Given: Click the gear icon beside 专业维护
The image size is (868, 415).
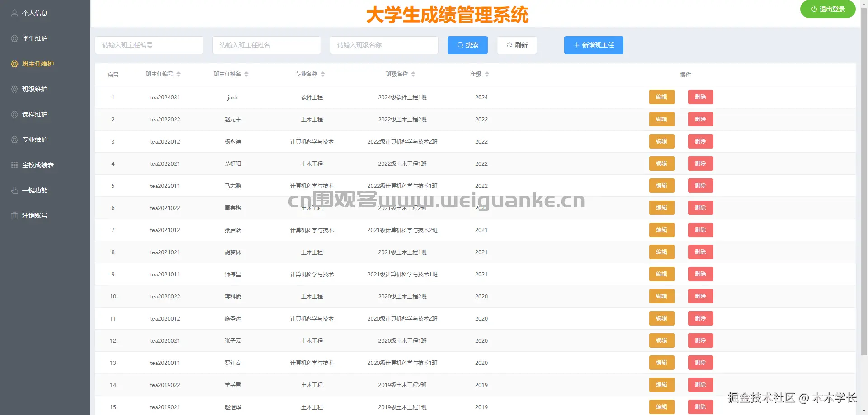Looking at the screenshot, I should [14, 140].
